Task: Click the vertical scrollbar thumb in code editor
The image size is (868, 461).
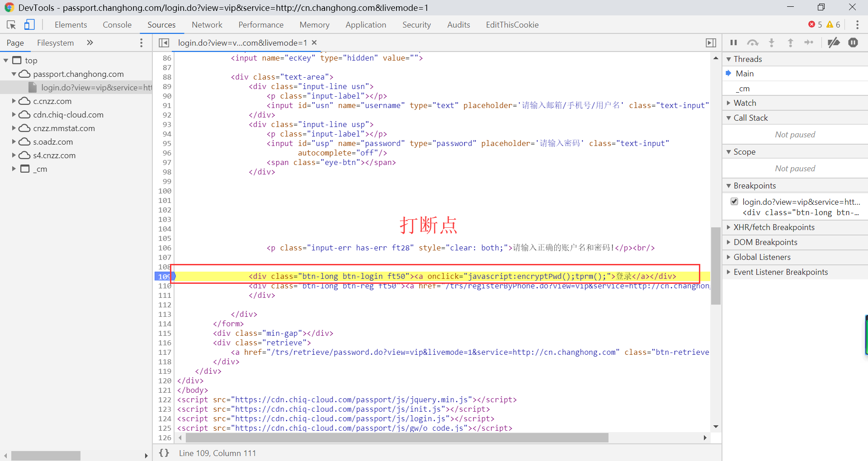Action: click(716, 266)
